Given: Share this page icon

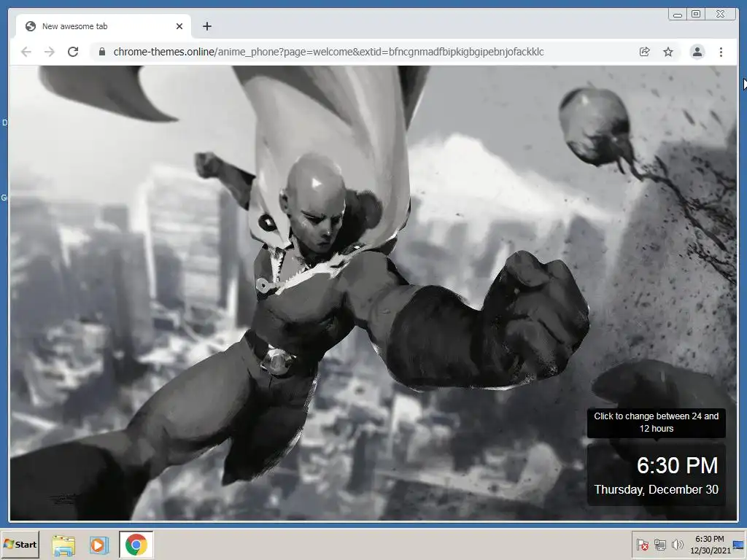Looking at the screenshot, I should coord(645,52).
